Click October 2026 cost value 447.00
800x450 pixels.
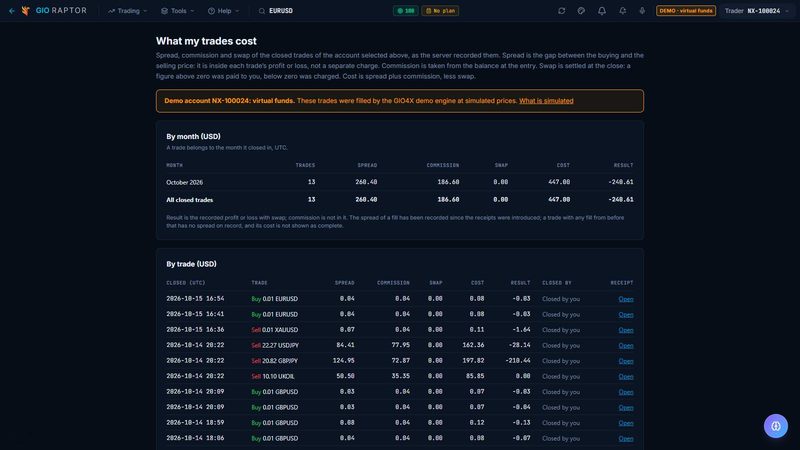[x=559, y=182]
